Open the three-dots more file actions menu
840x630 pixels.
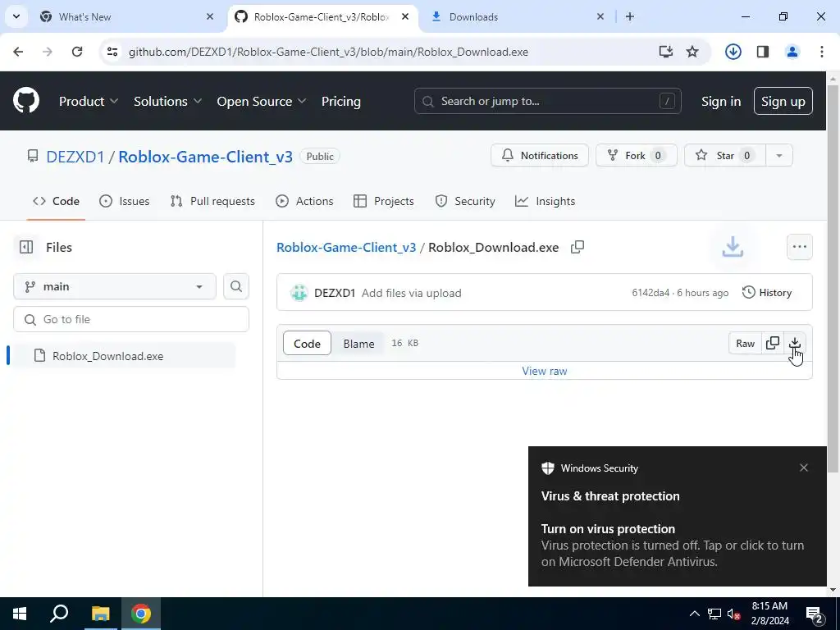click(x=799, y=247)
